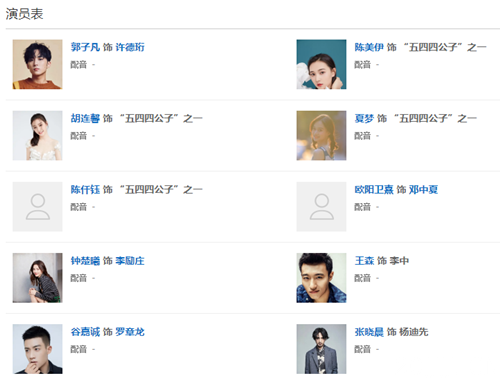Screen dimensions: 500x382
Task: Open 陈仟钰 name link
Action: (85, 190)
